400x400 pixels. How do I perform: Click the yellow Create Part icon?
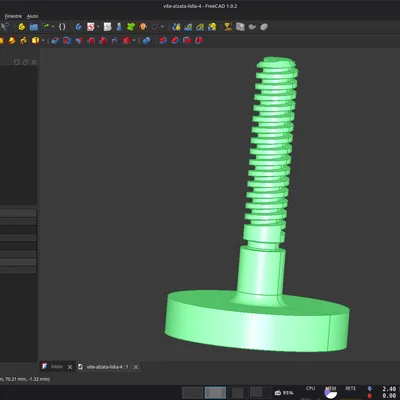coord(22,27)
